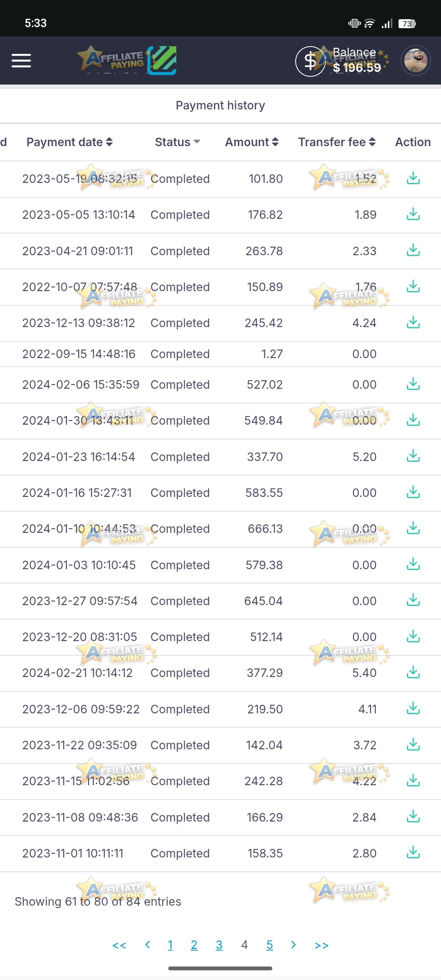Download receipt for the 666.13 payment

click(x=413, y=528)
